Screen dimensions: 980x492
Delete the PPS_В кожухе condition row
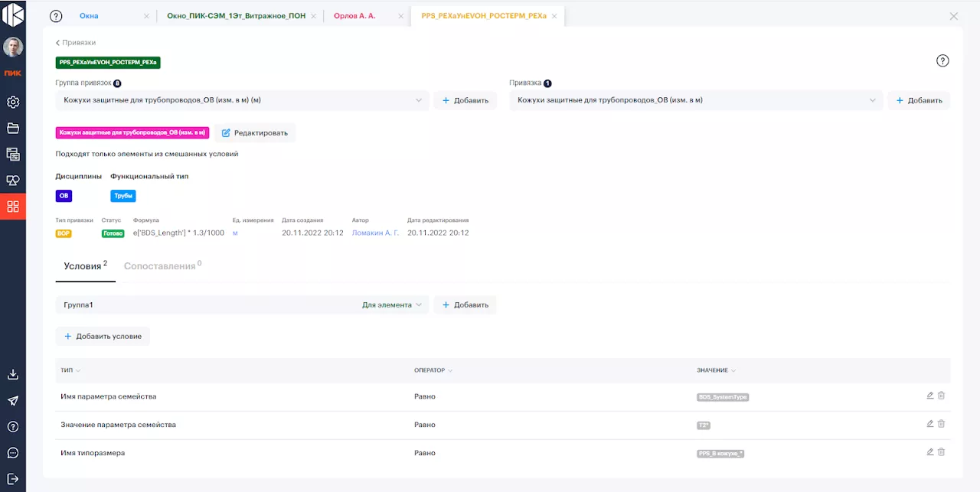942,452
